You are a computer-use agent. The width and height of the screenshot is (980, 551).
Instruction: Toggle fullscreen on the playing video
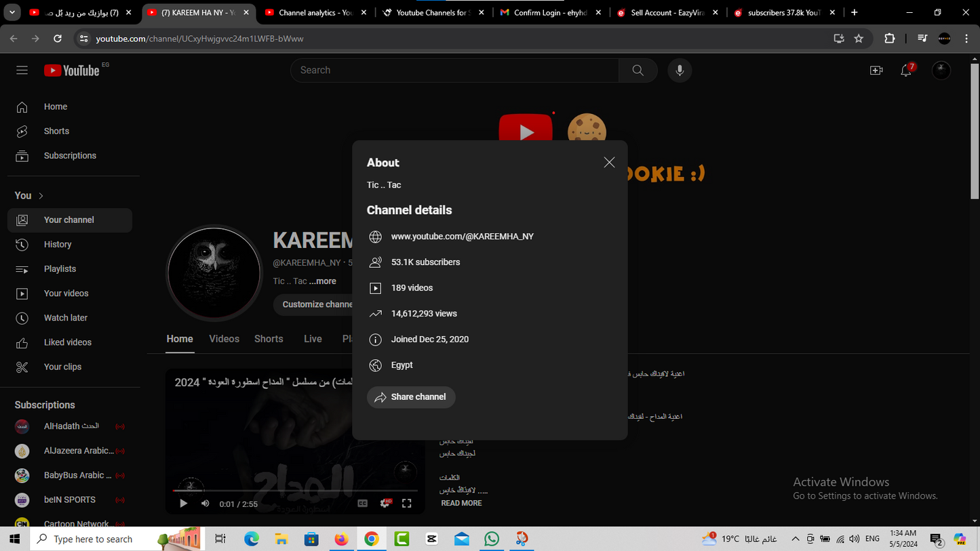[406, 503]
